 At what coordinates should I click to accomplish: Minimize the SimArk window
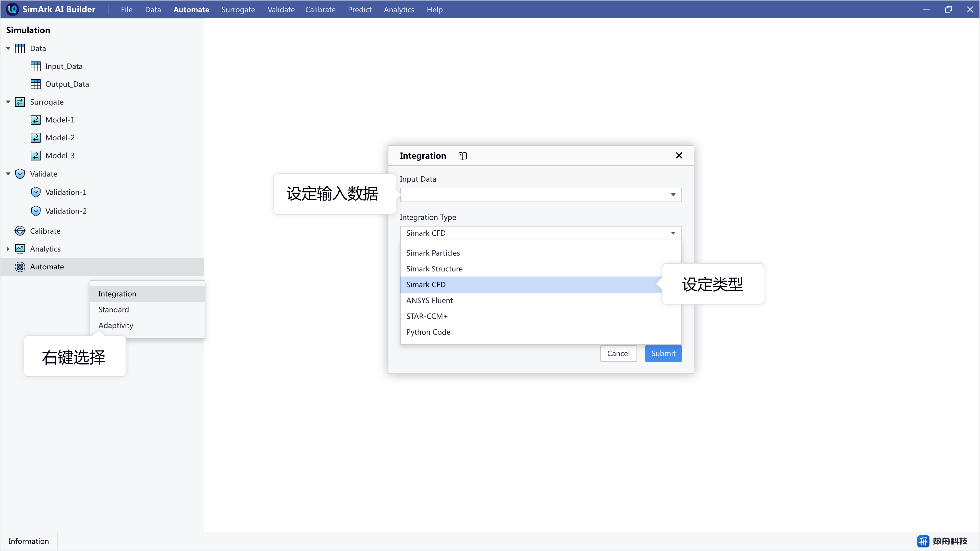point(926,9)
